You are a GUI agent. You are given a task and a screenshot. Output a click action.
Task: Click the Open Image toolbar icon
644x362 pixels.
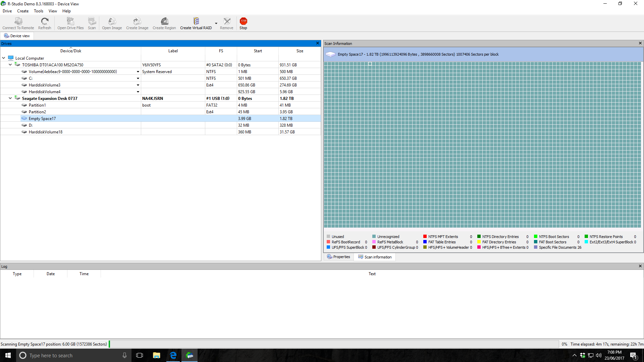tap(112, 23)
